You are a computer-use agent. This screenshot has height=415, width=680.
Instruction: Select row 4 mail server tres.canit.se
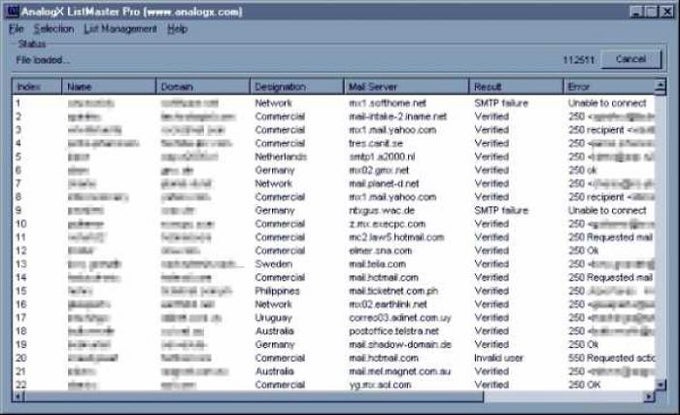click(376, 144)
